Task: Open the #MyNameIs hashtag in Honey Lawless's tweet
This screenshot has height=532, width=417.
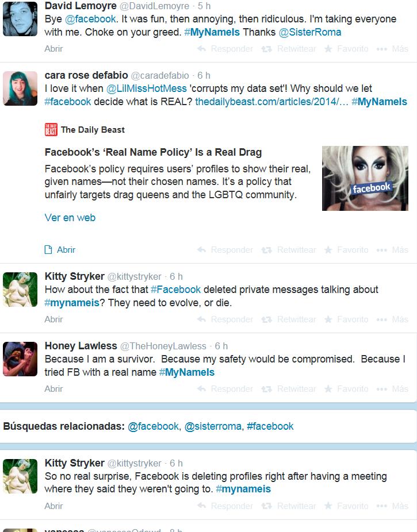Action: point(187,372)
